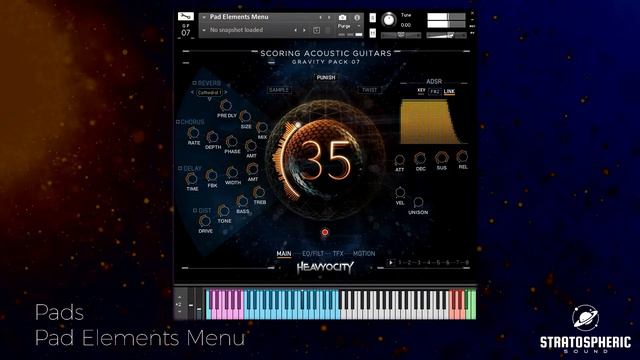The width and height of the screenshot is (640, 360).
Task: Adjust the Tune knob
Action: [389, 20]
